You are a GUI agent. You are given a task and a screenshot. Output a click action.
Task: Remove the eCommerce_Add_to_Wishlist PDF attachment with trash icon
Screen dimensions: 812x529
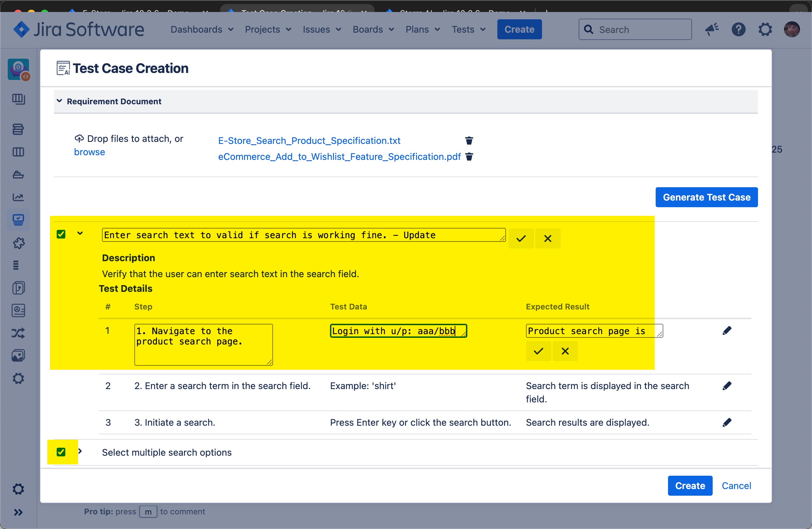[469, 157]
